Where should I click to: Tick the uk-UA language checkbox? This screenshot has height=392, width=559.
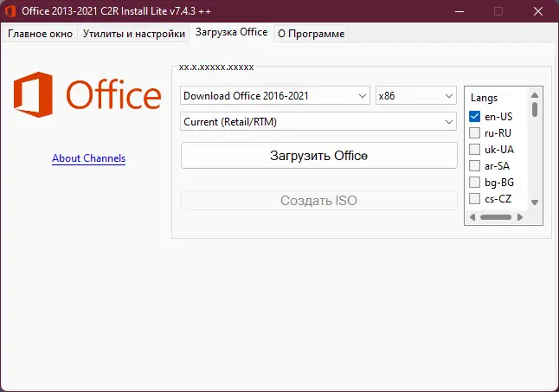tap(474, 150)
